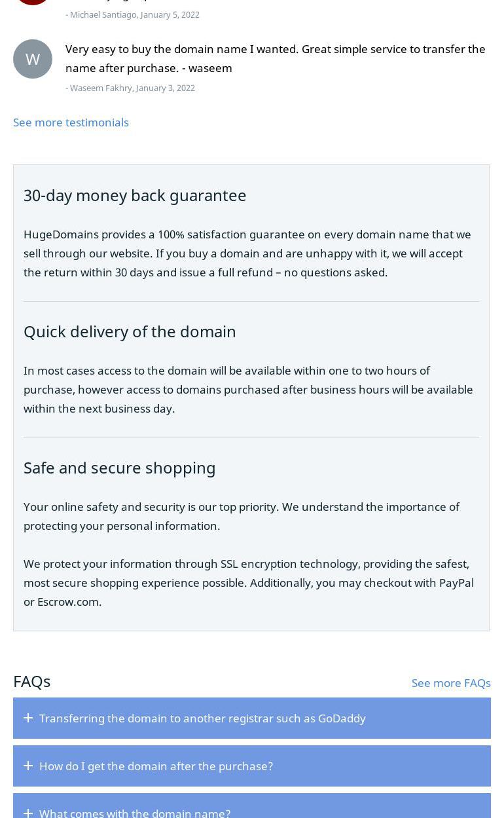This screenshot has height=818, width=504.
Task: Click plus icon beside How do I get the domain
Action: click(x=28, y=766)
